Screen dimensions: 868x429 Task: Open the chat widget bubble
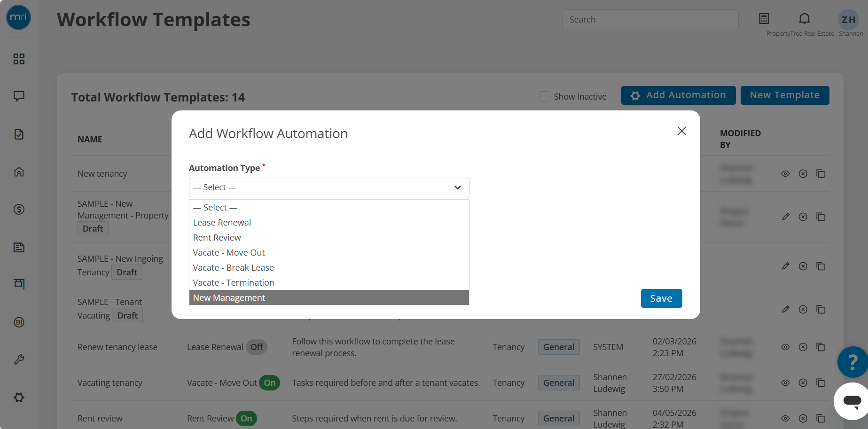(852, 401)
